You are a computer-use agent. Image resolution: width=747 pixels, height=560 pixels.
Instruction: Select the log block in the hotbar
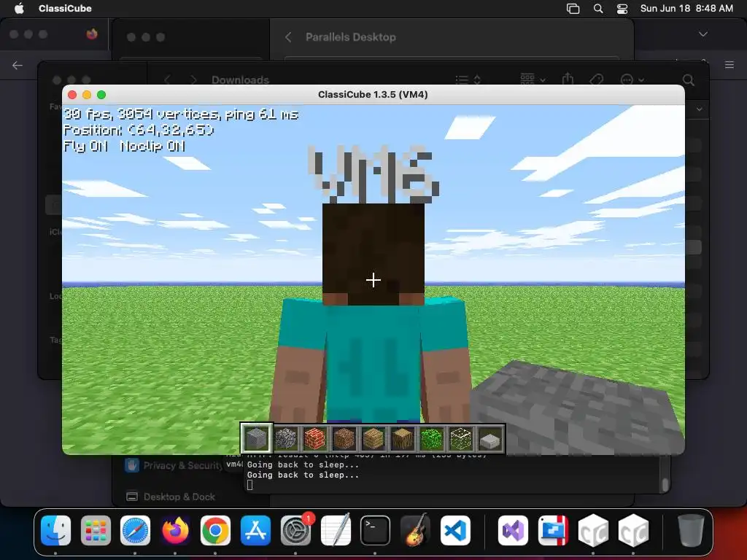tap(403, 438)
